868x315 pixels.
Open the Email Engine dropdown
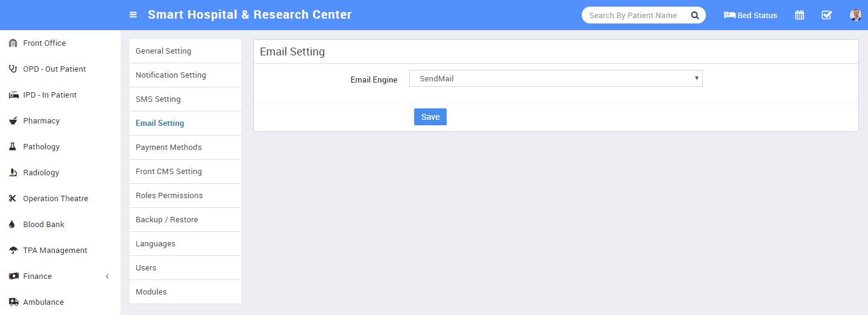click(556, 78)
